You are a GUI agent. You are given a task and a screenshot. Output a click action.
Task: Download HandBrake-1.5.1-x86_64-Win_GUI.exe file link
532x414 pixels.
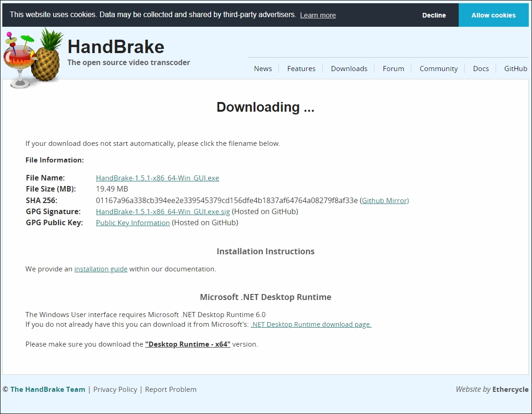pos(157,178)
